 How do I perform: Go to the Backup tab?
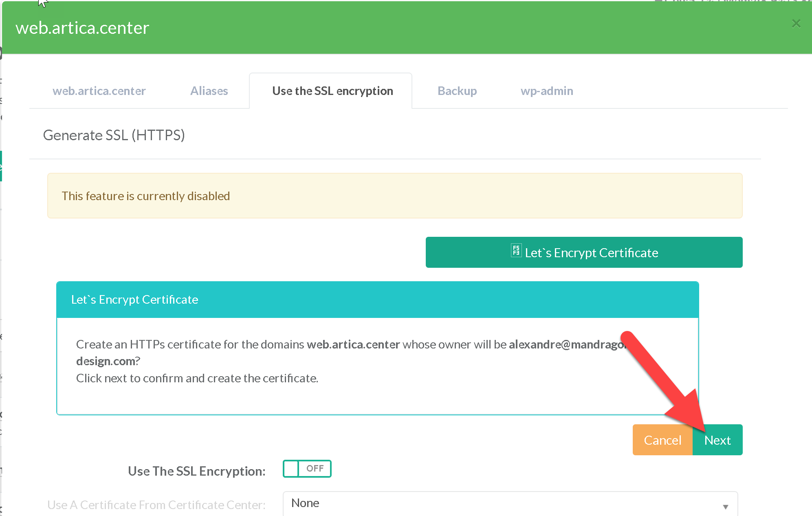(457, 91)
